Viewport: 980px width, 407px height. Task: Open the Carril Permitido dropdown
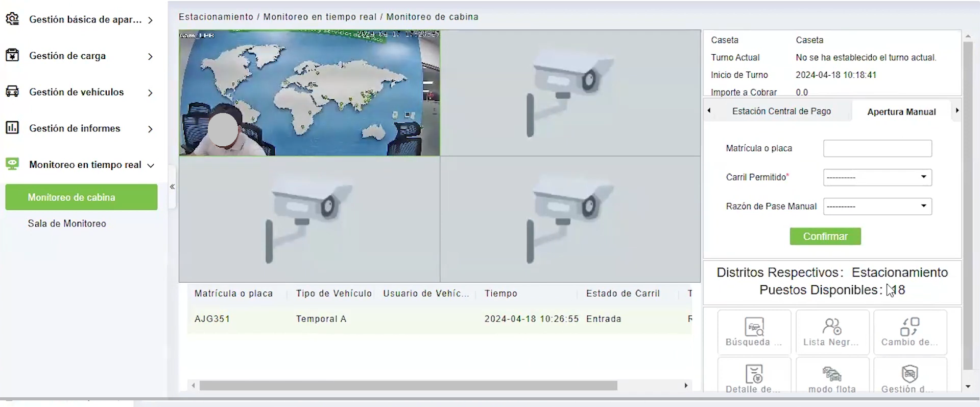877,177
